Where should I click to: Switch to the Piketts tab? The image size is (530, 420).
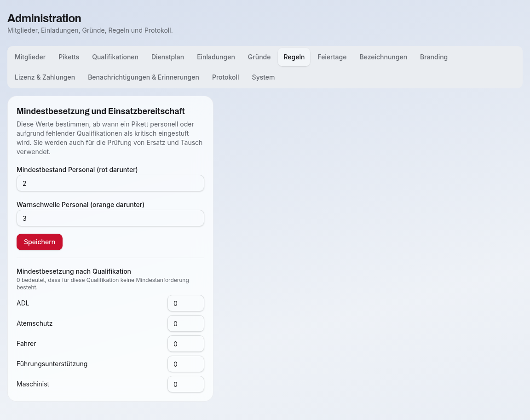[69, 57]
